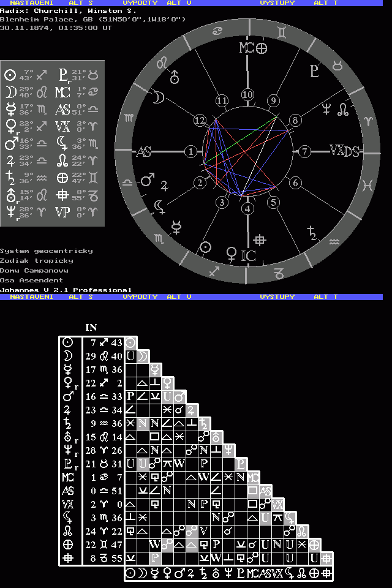Open VYSTUPY in the lower menu bar

pos(277,296)
